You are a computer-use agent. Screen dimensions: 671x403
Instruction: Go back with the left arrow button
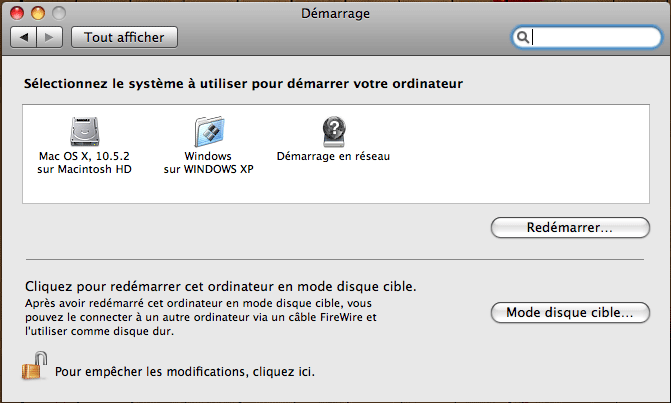click(25, 37)
